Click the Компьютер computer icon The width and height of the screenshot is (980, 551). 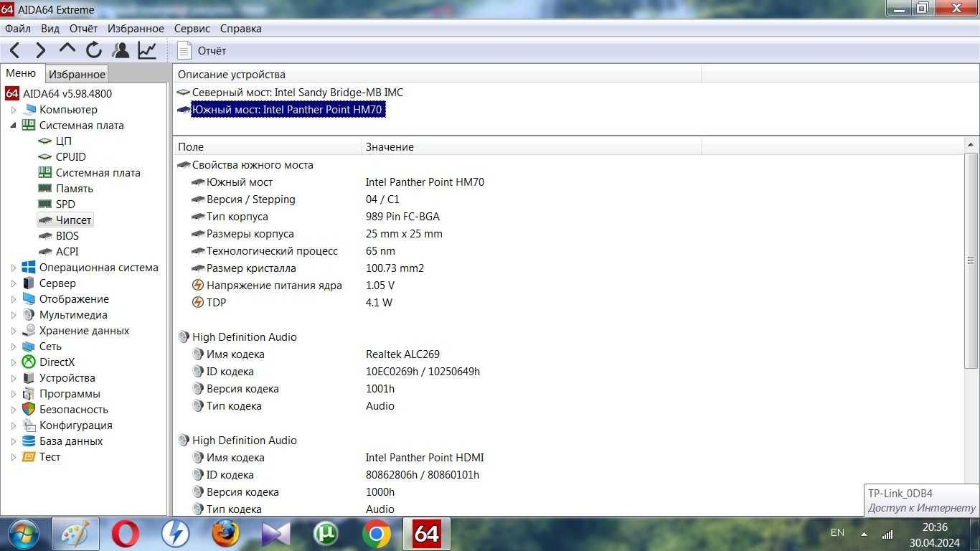pyautogui.click(x=29, y=110)
